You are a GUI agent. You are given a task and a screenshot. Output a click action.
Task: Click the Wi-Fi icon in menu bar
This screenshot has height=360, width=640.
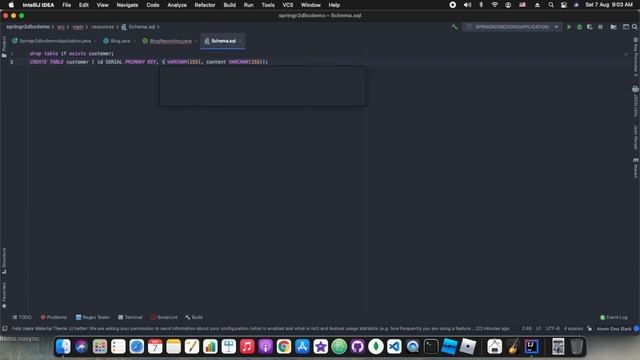[x=495, y=5]
